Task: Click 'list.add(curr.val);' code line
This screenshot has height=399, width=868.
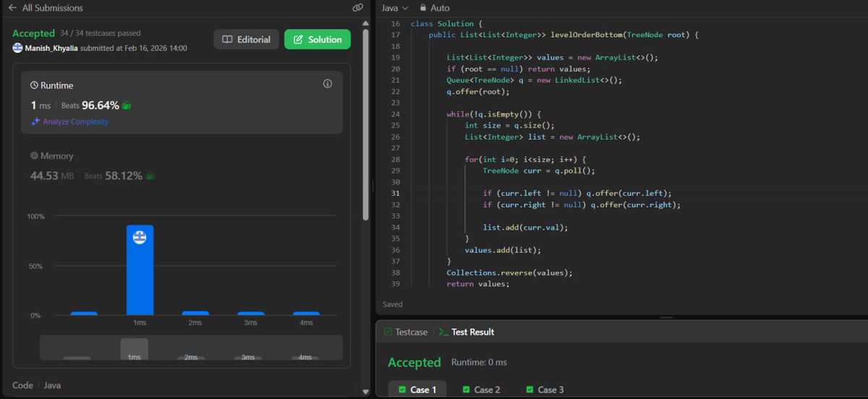Action: [x=525, y=227]
